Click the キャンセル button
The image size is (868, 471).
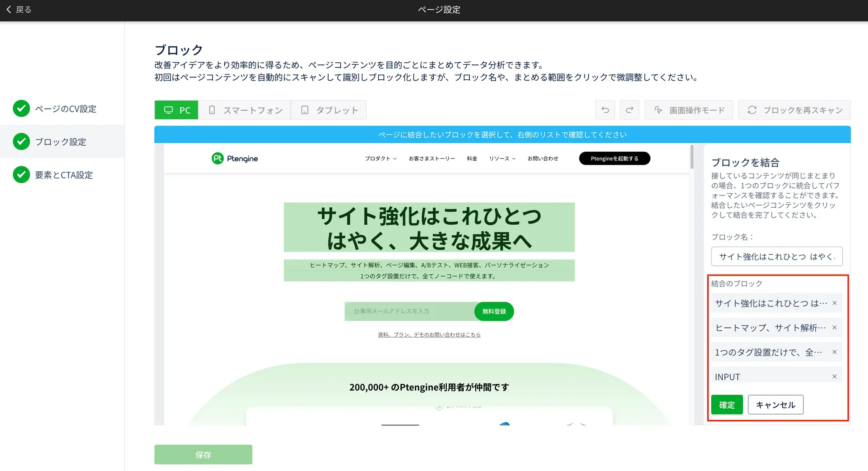[775, 405]
